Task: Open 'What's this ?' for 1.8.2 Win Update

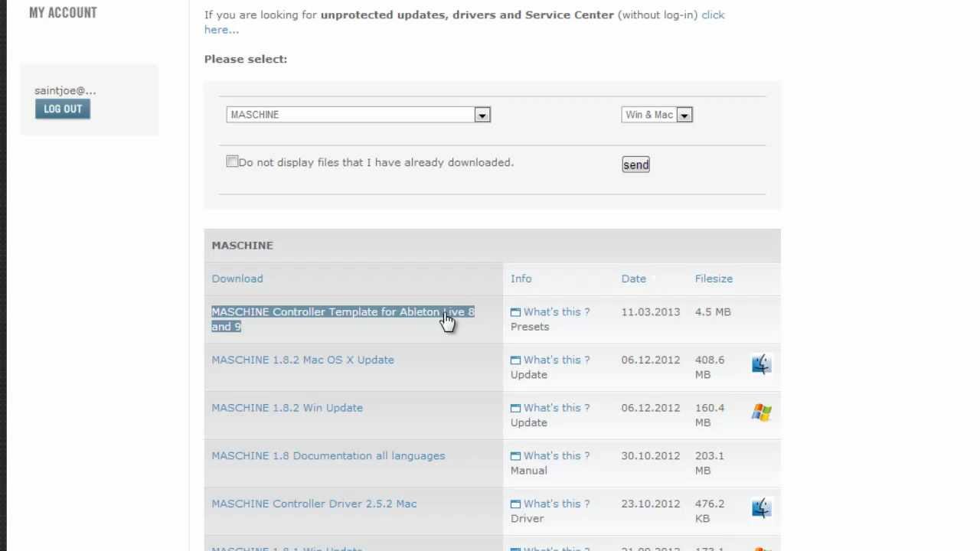Action: [x=557, y=408]
